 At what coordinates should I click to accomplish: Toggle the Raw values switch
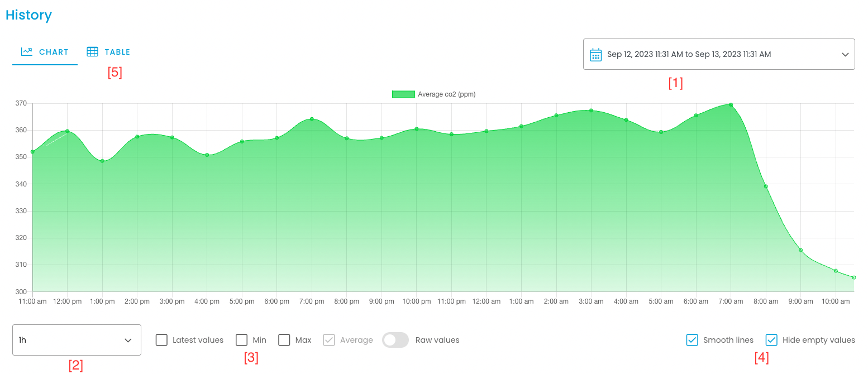click(x=395, y=339)
